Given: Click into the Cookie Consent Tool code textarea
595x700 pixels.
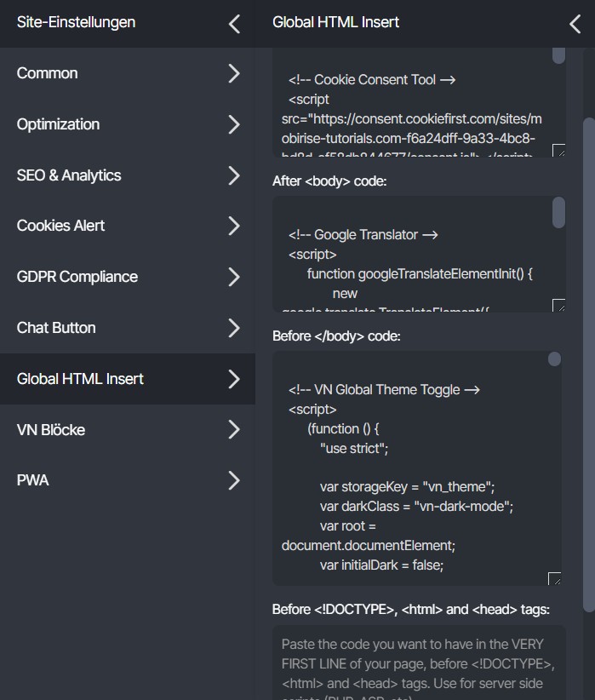Looking at the screenshot, I should [x=419, y=103].
